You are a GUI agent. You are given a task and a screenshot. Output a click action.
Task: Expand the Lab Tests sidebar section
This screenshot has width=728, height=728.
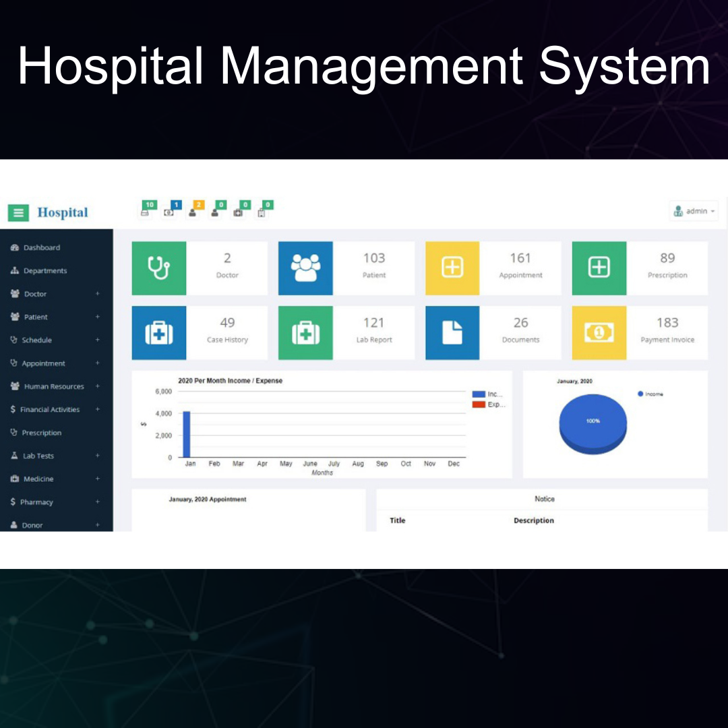97,456
